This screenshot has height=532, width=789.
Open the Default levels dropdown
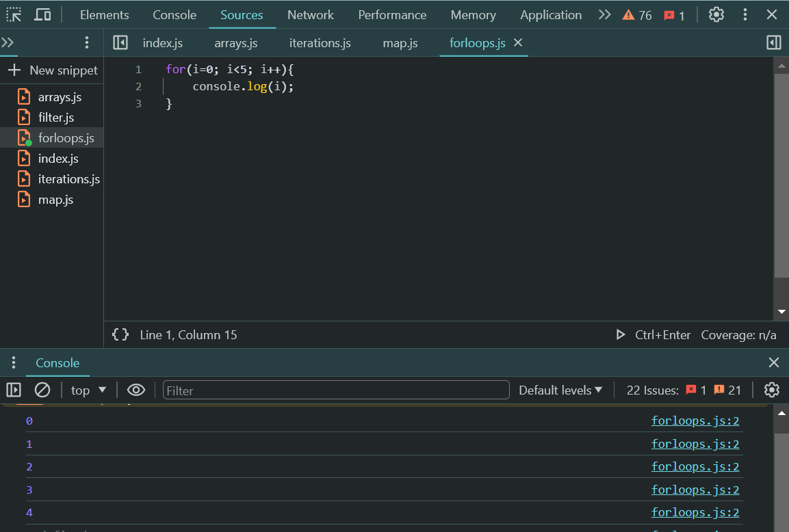(x=560, y=390)
